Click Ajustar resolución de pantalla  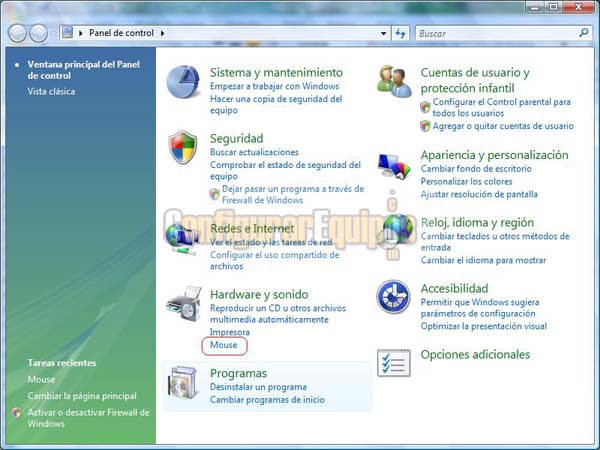point(479,194)
